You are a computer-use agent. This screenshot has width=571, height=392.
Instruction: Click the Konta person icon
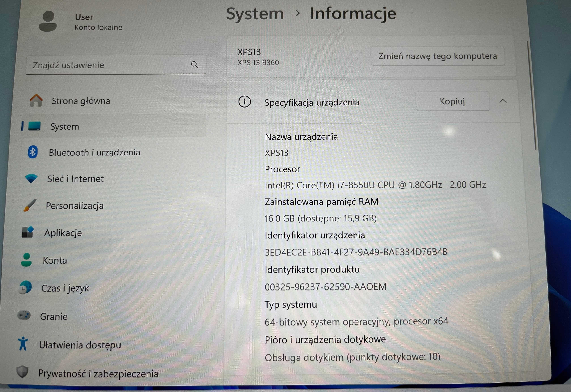tap(26, 260)
